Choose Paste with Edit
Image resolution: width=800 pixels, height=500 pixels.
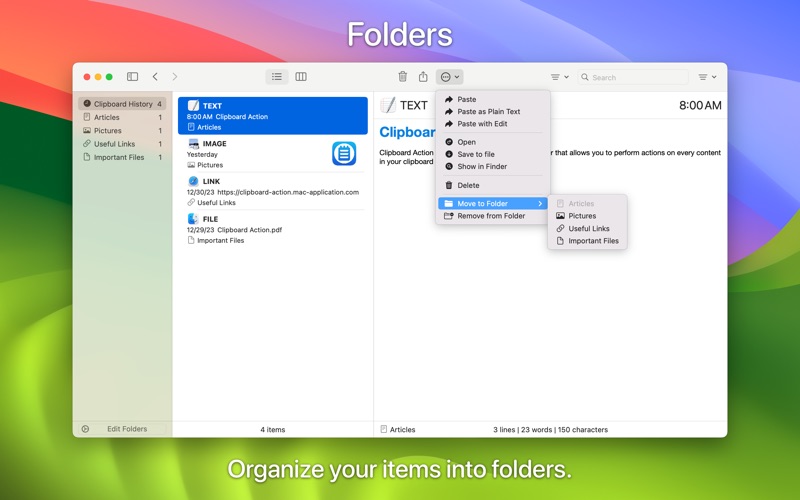493,123
